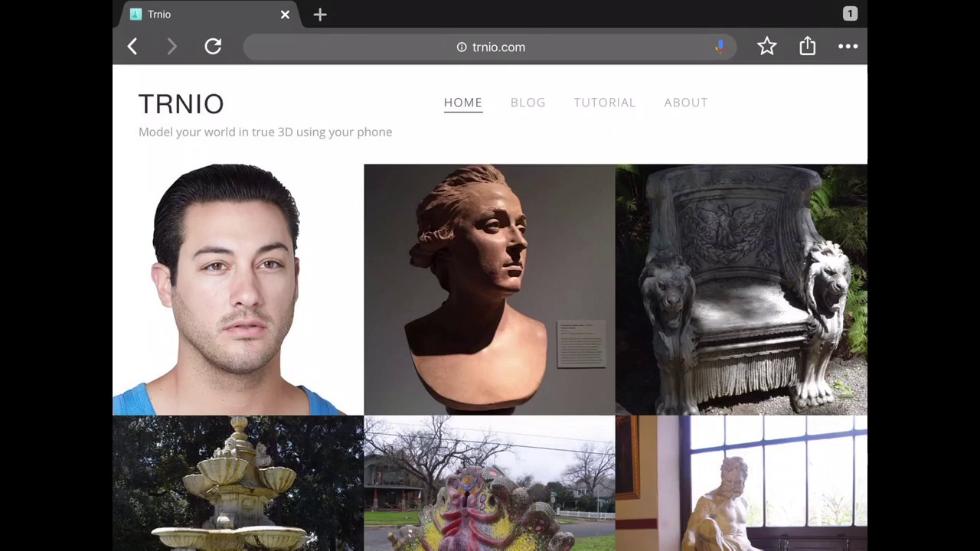The image size is (980, 551).
Task: Close the Trnio tab
Action: [285, 15]
